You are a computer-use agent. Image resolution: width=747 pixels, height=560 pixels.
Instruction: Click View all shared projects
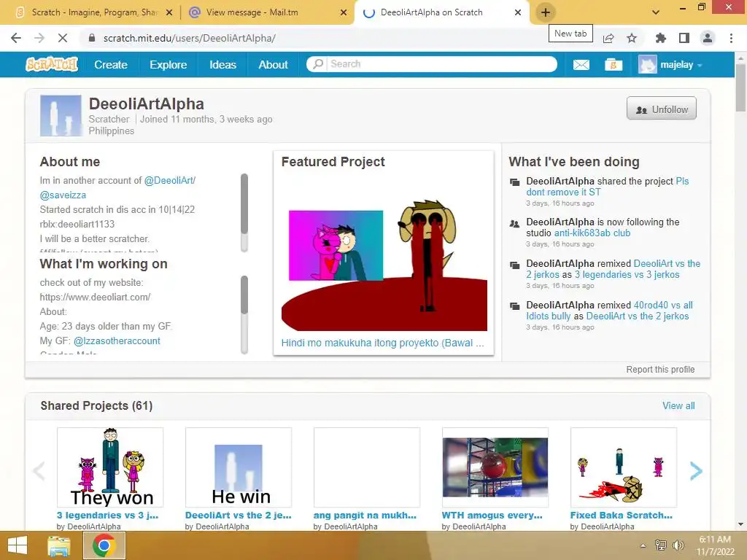click(x=678, y=405)
